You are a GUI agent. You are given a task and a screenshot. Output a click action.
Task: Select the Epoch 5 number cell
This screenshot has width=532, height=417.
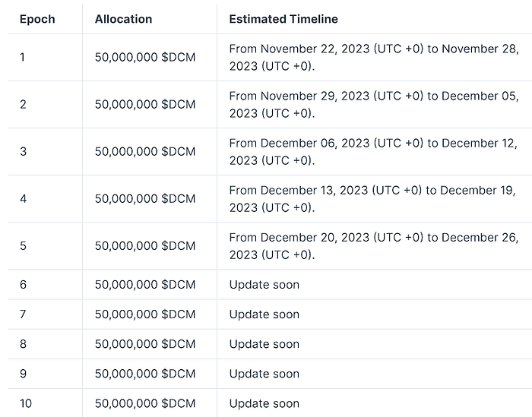pyautogui.click(x=23, y=245)
